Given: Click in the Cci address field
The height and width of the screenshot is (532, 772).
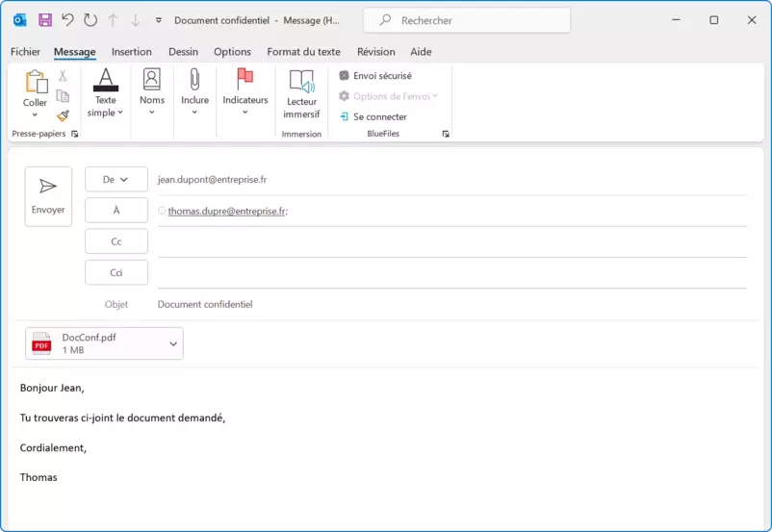Looking at the screenshot, I should coord(452,272).
